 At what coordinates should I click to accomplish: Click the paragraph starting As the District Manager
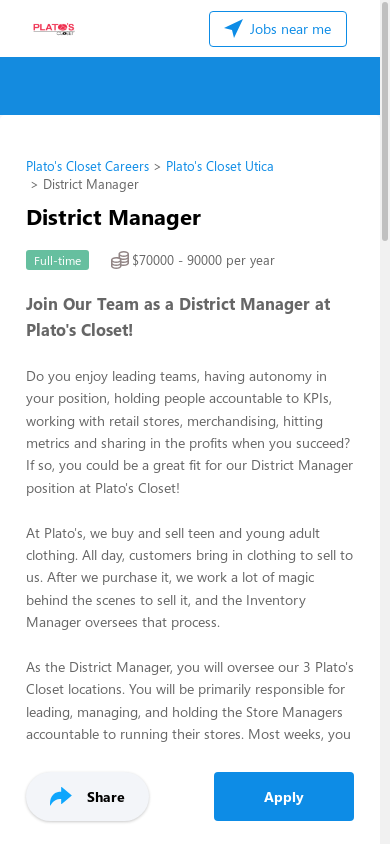(x=189, y=701)
